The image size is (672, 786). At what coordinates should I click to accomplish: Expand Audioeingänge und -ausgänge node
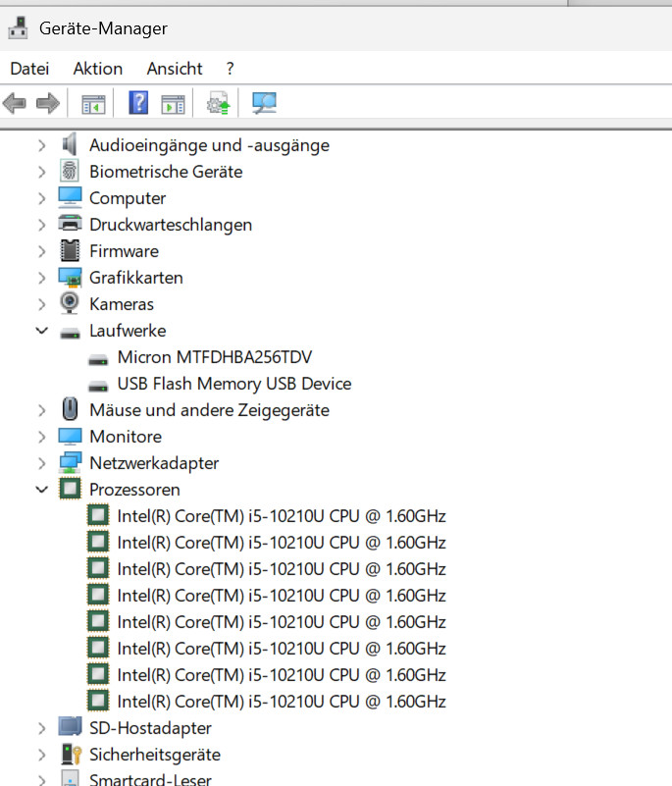[41, 145]
